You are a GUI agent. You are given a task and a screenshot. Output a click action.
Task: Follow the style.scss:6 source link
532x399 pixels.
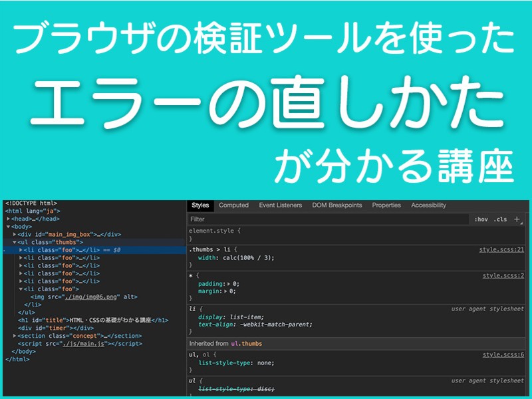pos(503,355)
